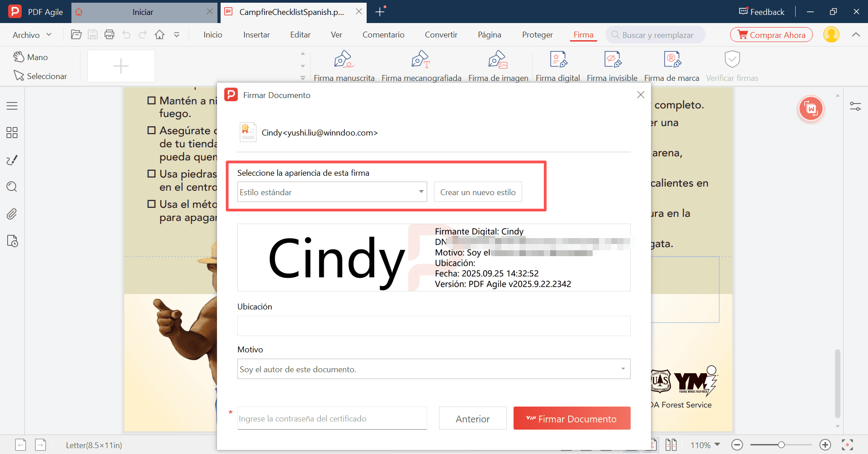Click Crear un nuevo estilo button
This screenshot has width=868, height=454.
pos(478,192)
